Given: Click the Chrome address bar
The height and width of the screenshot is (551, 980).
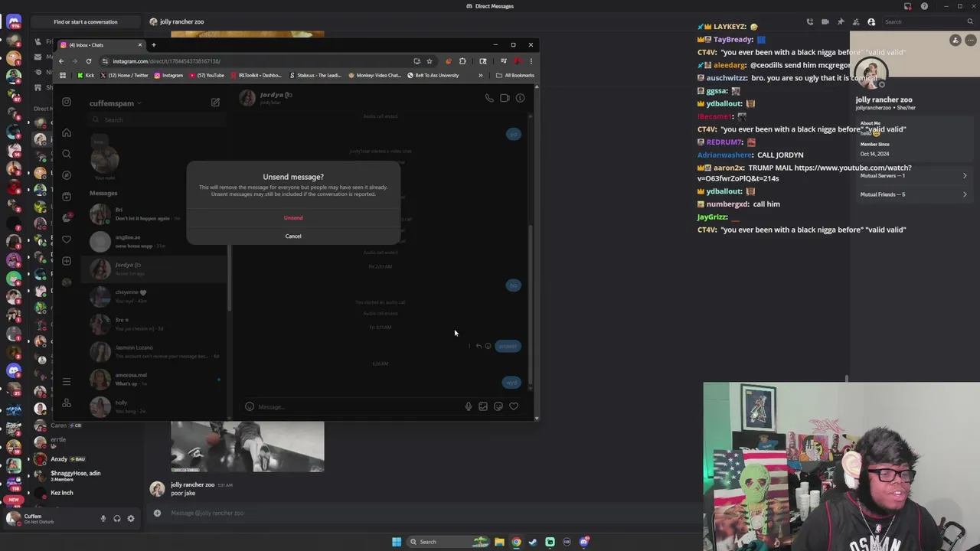Looking at the screenshot, I should point(260,61).
